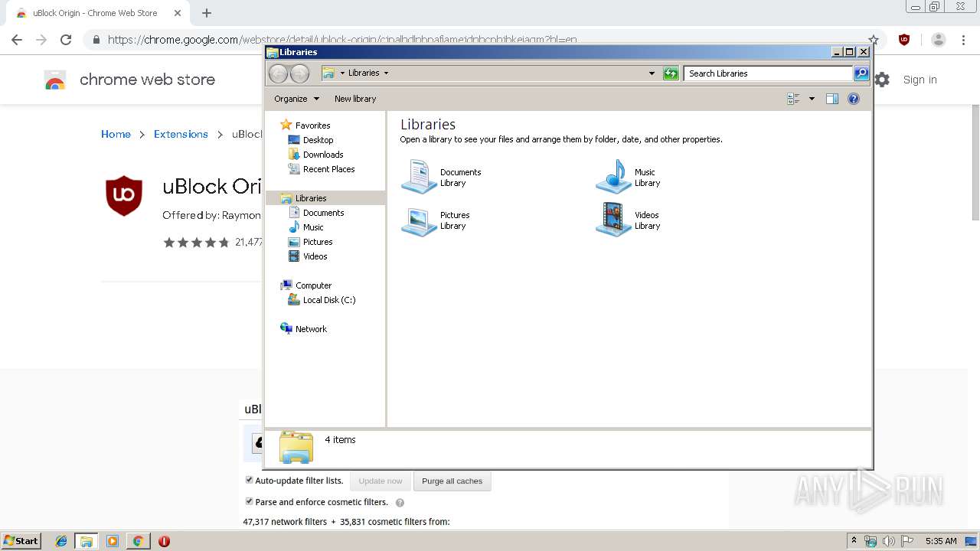Image resolution: width=980 pixels, height=551 pixels.
Task: Open Chrome profile avatar icon
Action: [939, 40]
